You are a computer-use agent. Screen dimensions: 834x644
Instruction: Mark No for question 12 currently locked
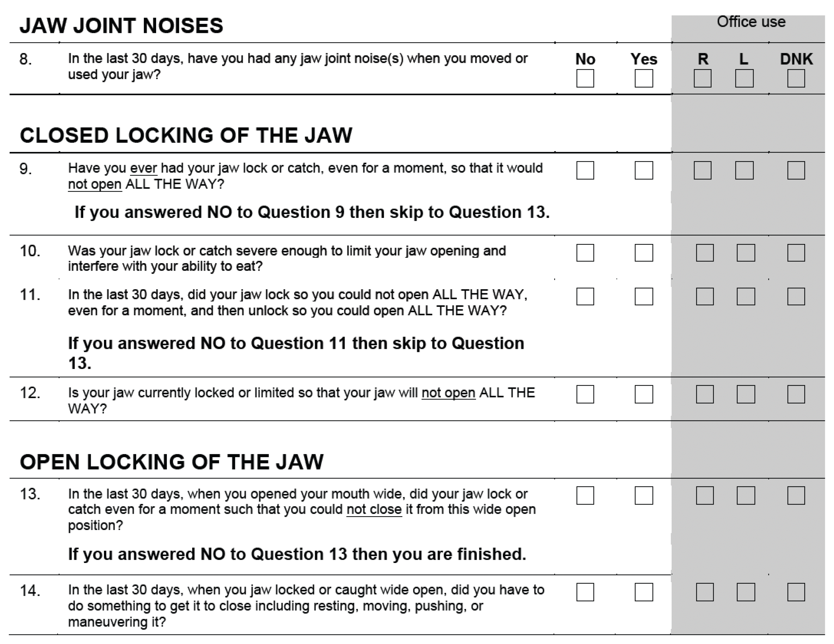click(585, 394)
